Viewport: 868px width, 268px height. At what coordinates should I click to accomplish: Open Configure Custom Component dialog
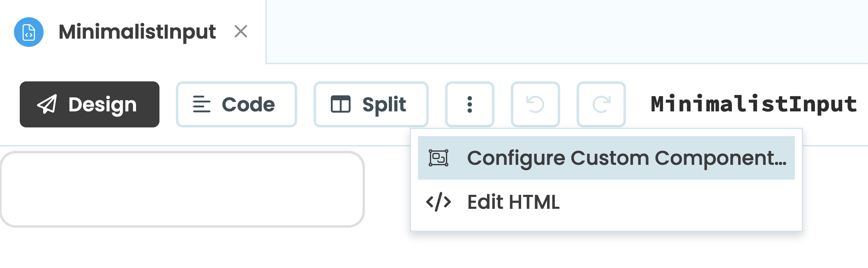[x=605, y=157]
